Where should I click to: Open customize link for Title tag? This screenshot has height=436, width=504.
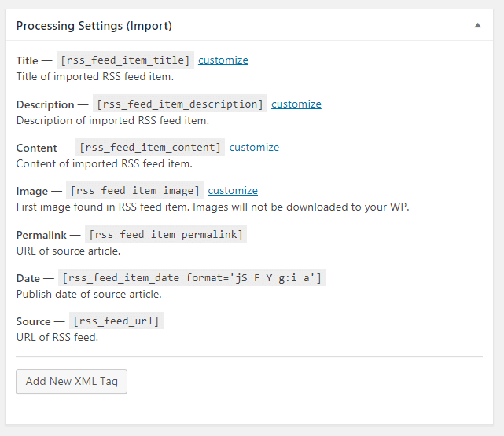(x=223, y=60)
